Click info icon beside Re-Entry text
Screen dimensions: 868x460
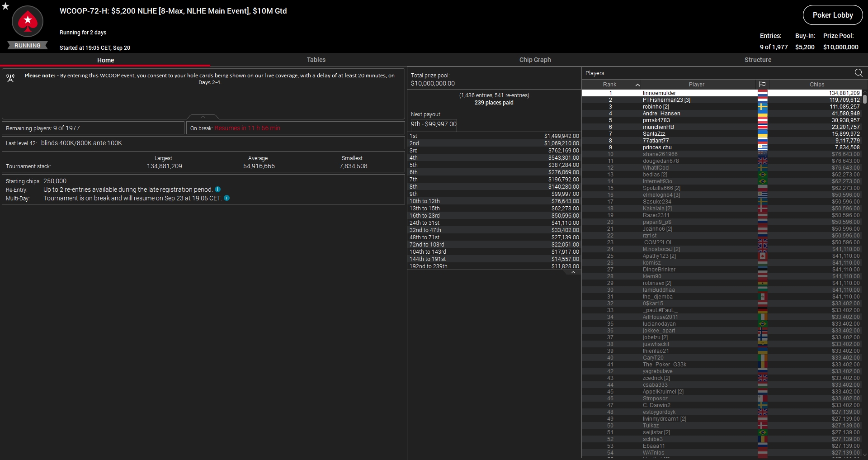217,190
